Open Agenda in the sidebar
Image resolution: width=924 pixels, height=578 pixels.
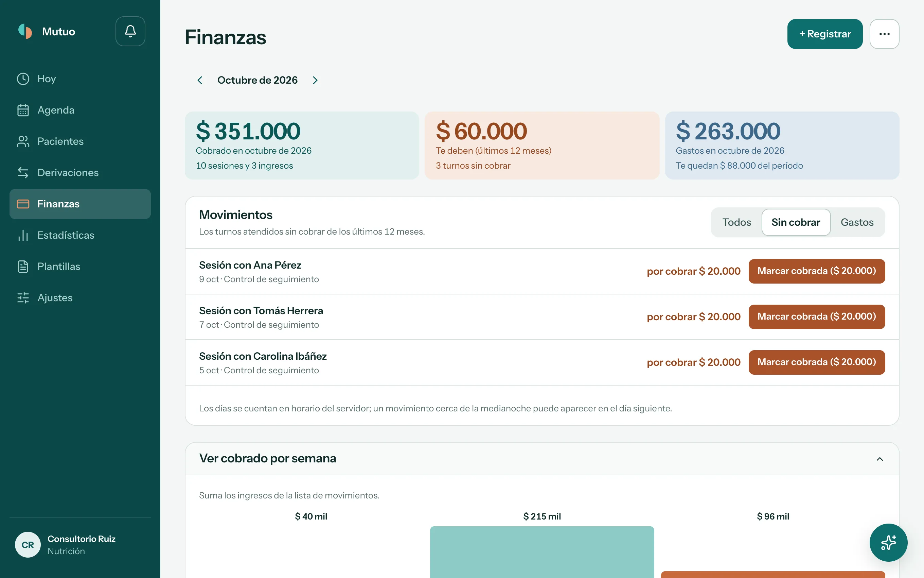pyautogui.click(x=80, y=110)
